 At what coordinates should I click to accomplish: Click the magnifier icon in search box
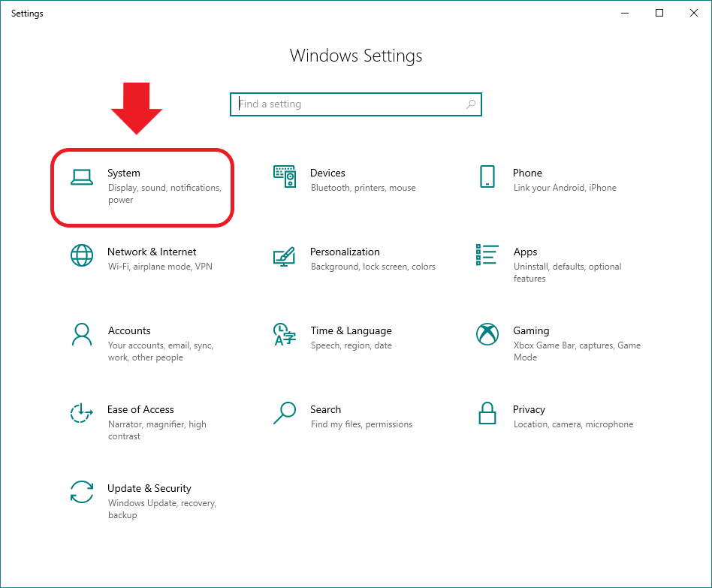click(x=471, y=104)
